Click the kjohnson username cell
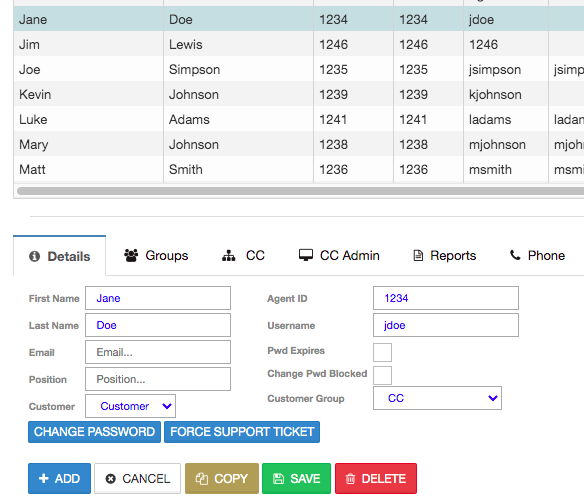Image resolution: width=584 pixels, height=502 pixels. (506, 94)
